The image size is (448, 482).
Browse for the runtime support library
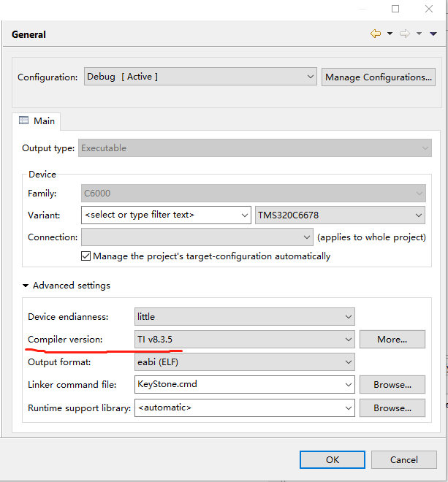[392, 408]
